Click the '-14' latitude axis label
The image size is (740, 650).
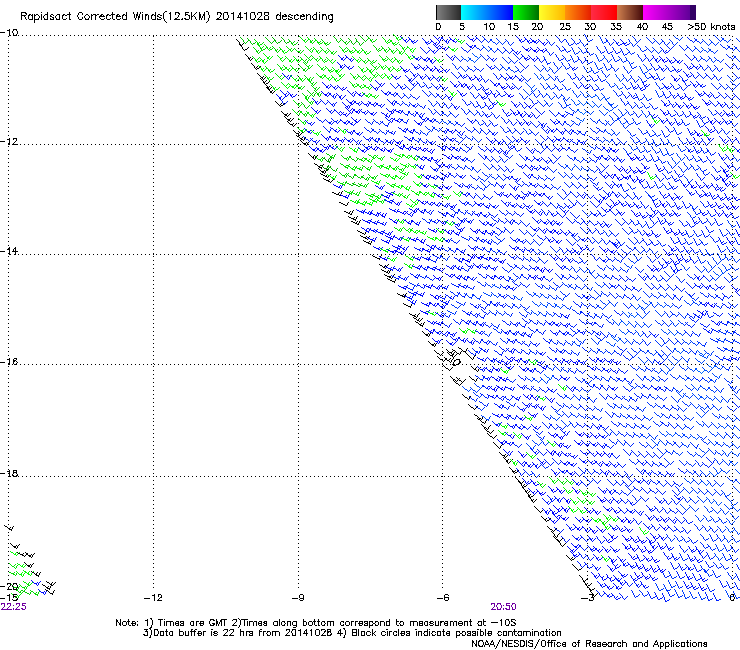pyautogui.click(x=9, y=251)
